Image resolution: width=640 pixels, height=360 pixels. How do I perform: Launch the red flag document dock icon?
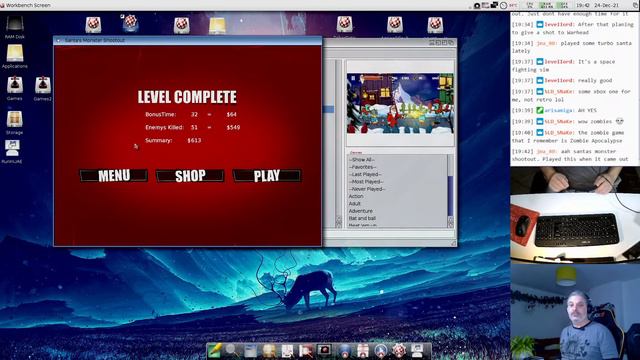pos(306,351)
